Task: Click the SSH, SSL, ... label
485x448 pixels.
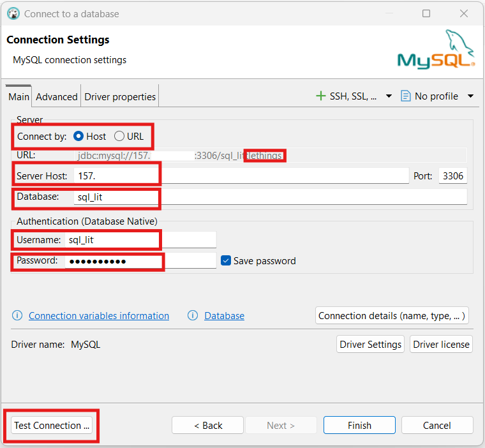Action: coord(353,96)
